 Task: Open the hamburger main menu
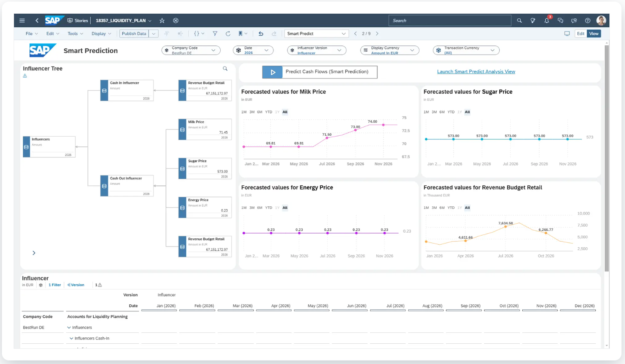coord(22,21)
